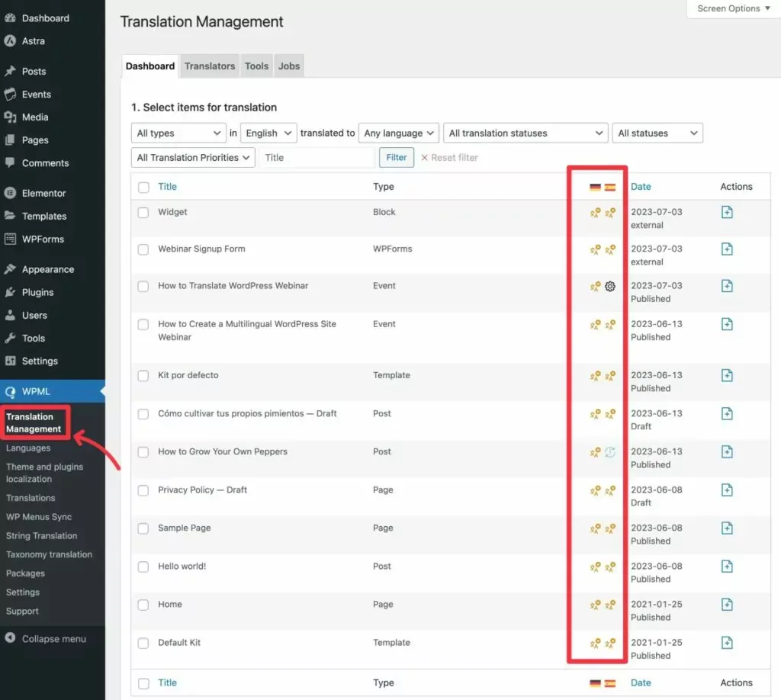Click the German translation icon in Widget row
The image size is (781, 700).
[596, 213]
